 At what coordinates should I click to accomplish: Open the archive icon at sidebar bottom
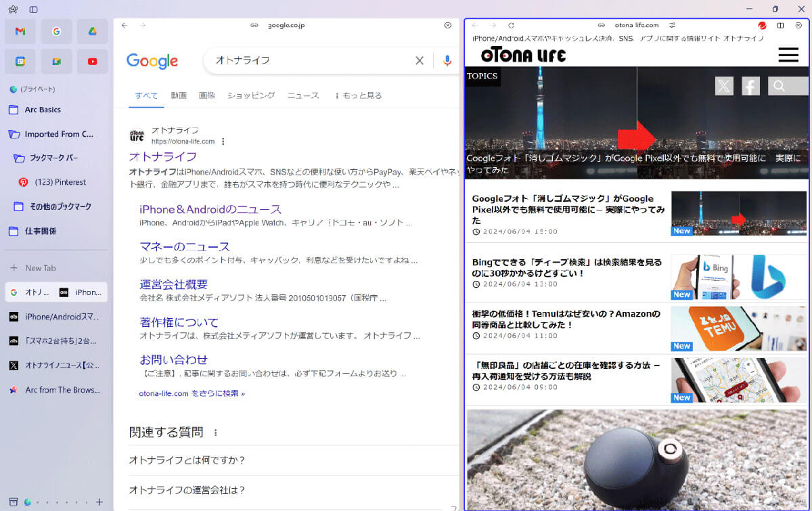click(x=12, y=502)
